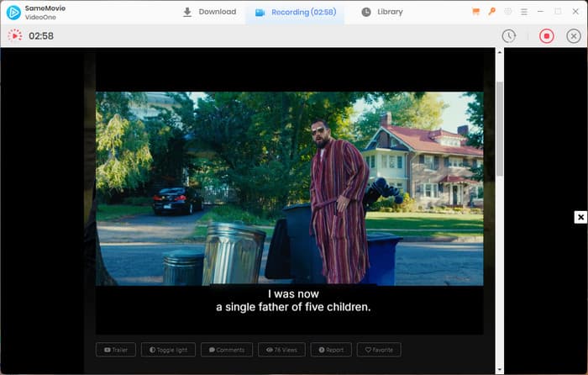Screen dimensions: 588x375
Task: Open the shopping cart icon
Action: click(476, 12)
